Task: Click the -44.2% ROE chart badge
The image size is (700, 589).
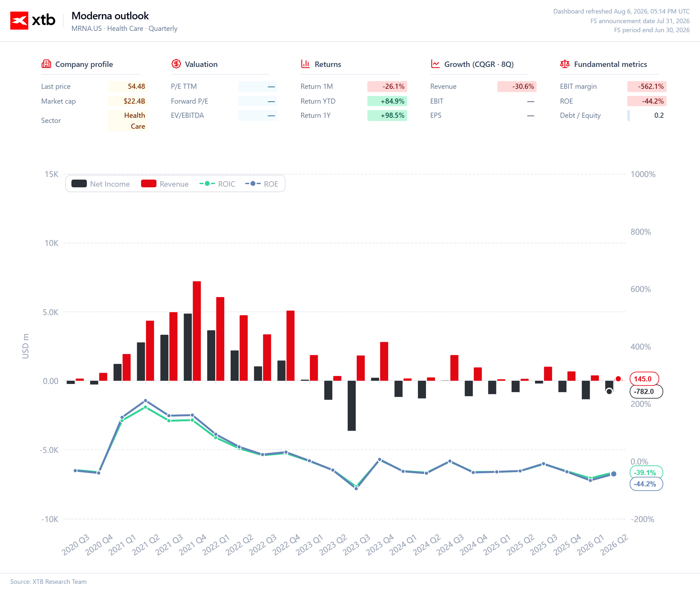Action: pos(646,484)
